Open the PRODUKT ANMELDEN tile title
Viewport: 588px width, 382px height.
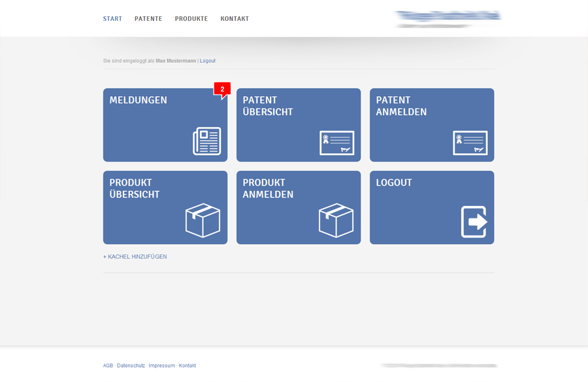(x=268, y=188)
